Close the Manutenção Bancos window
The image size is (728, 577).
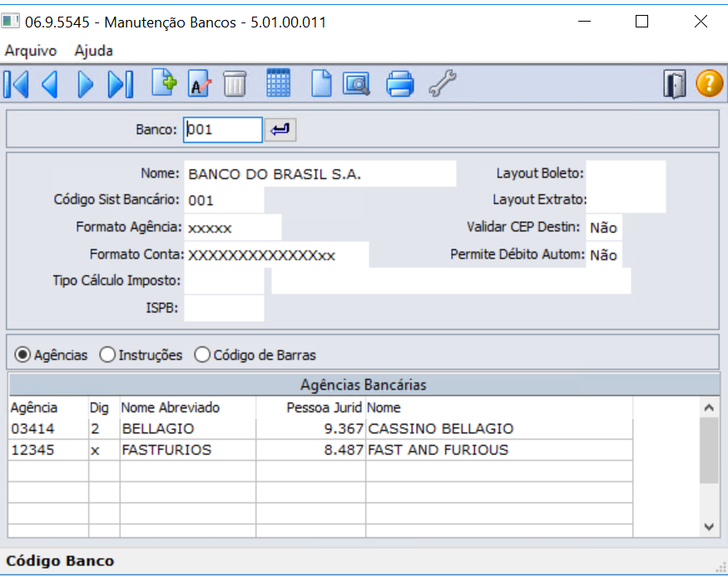click(x=701, y=22)
